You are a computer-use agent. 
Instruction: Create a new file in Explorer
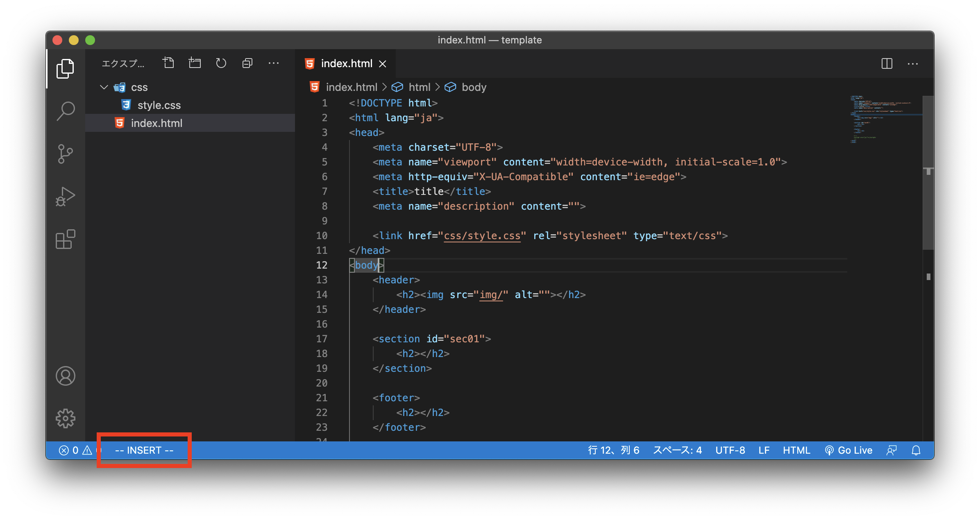168,63
